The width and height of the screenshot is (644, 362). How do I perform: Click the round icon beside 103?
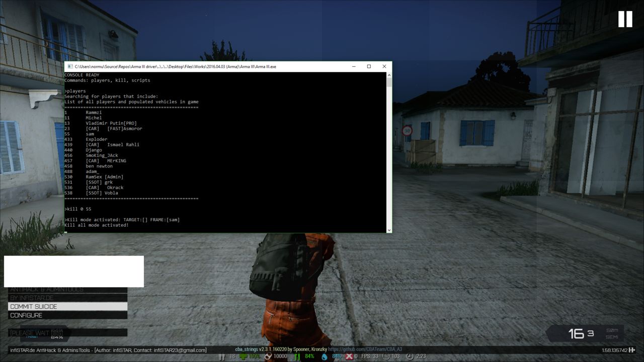click(x=385, y=356)
